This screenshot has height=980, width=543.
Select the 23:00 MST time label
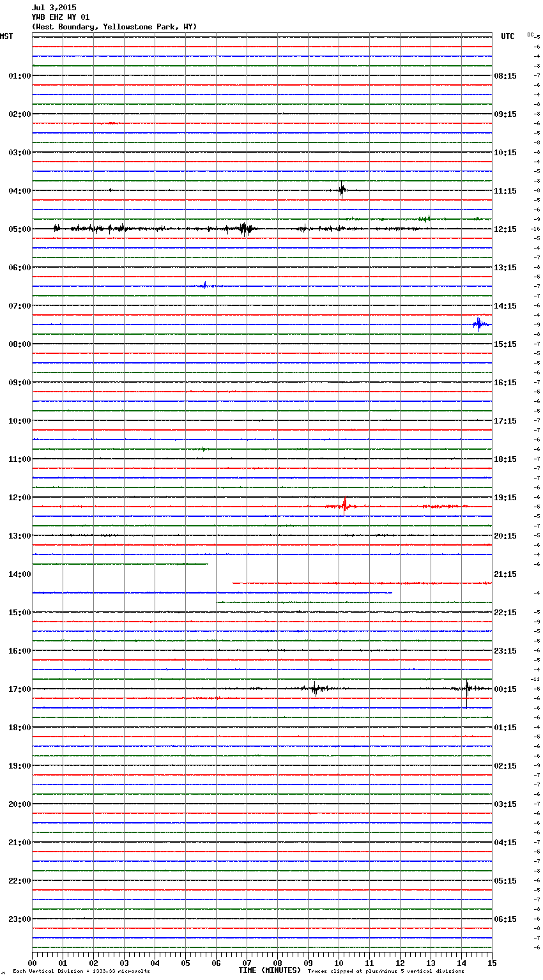tap(20, 919)
